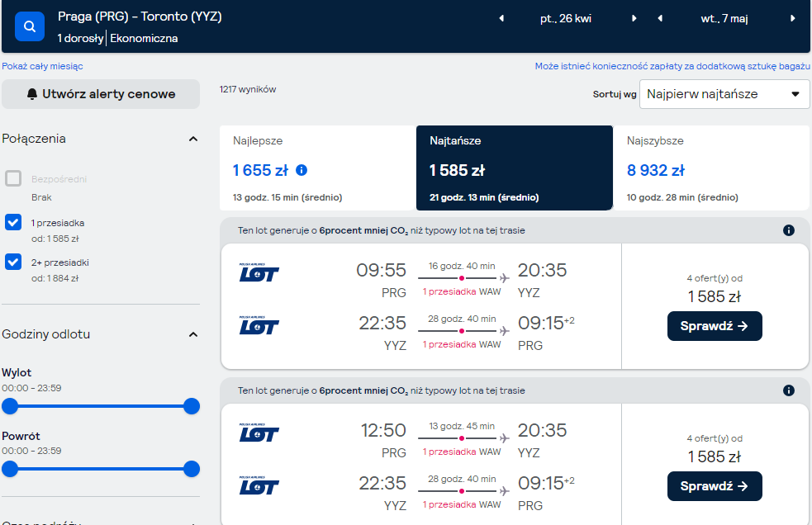Go to next return date after wt., 7 maj

(792, 19)
